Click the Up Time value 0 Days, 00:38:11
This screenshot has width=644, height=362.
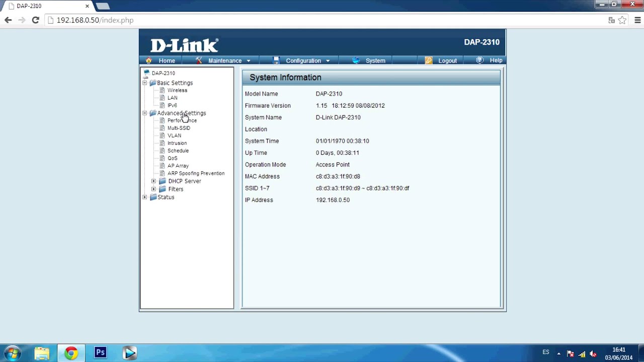[338, 153]
